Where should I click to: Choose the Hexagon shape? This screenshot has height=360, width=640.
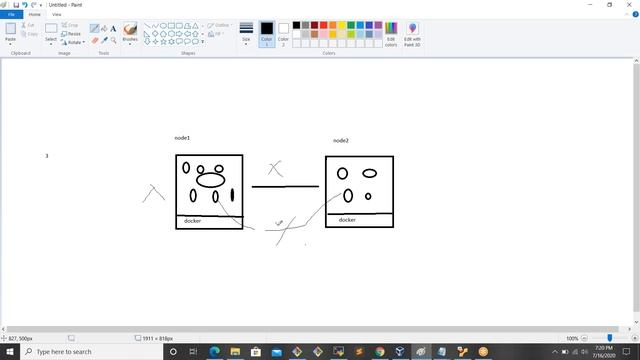coord(171,33)
